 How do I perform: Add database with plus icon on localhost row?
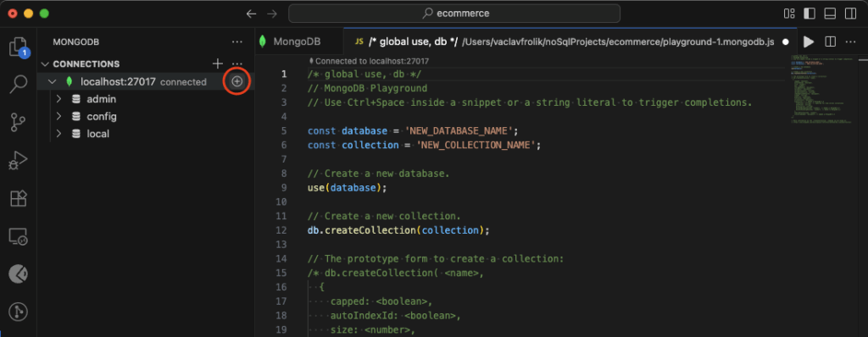[x=237, y=81]
